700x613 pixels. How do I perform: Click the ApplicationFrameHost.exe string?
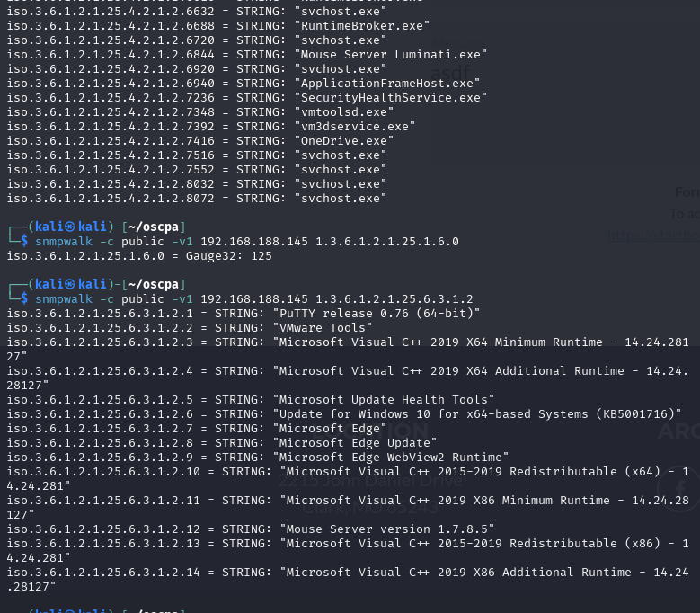pyautogui.click(x=387, y=84)
